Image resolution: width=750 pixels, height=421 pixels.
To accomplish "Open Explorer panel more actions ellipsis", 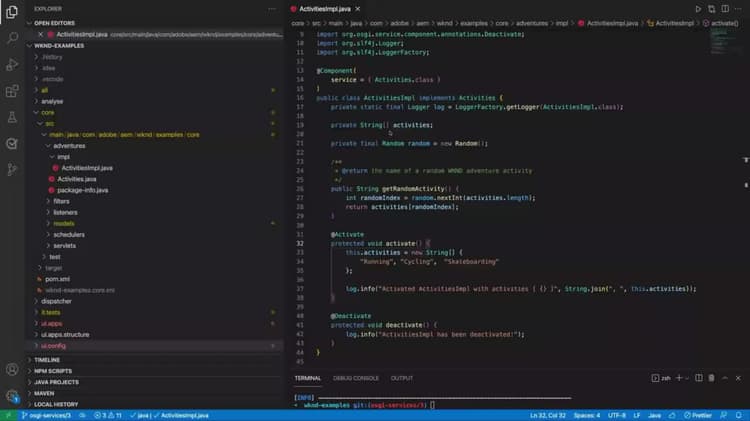I will pyautogui.click(x=272, y=9).
